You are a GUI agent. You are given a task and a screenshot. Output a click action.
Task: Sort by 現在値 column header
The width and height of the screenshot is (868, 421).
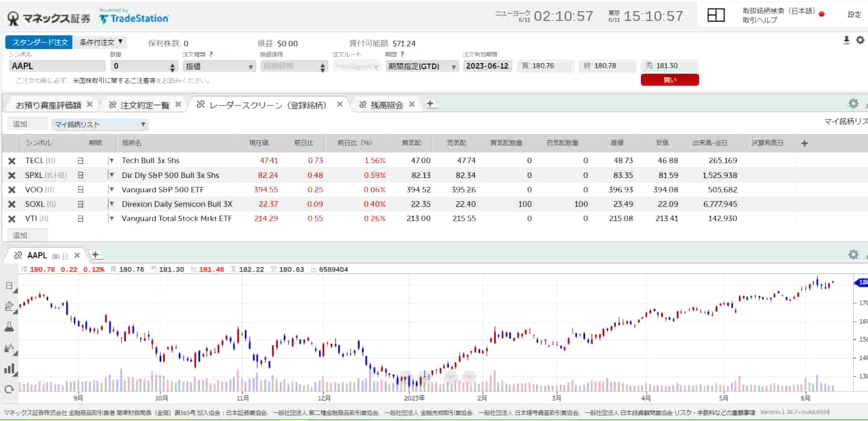259,143
